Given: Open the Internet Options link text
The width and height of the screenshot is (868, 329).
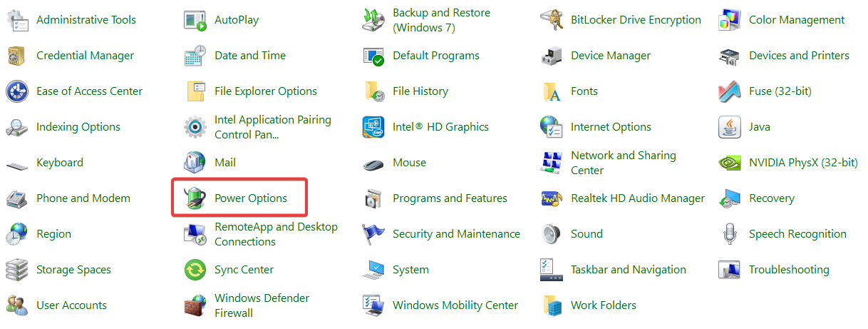Looking at the screenshot, I should tap(611, 127).
